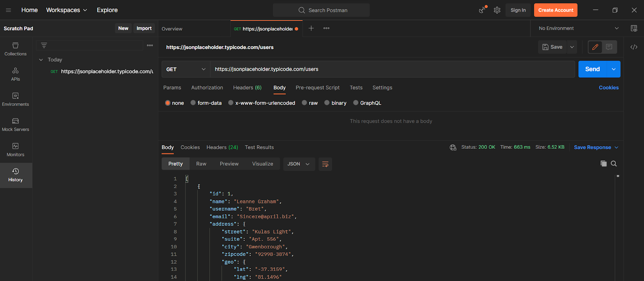Image resolution: width=644 pixels, height=281 pixels.
Task: Open the GET method dropdown
Action: tap(186, 69)
